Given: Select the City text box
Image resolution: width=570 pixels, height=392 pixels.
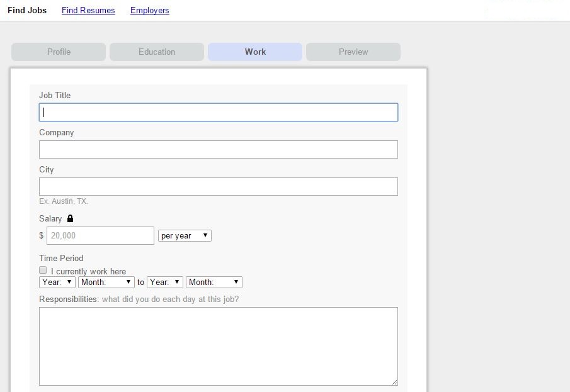Looking at the screenshot, I should tap(219, 186).
